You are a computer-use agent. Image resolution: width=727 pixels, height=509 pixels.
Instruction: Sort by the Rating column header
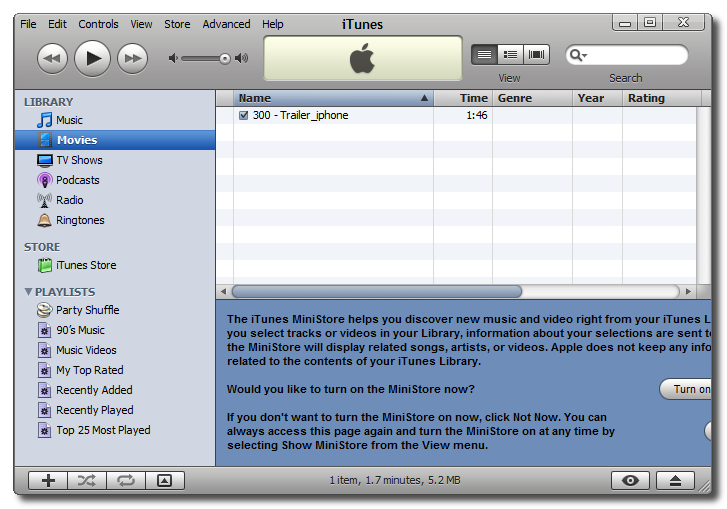(x=662, y=98)
